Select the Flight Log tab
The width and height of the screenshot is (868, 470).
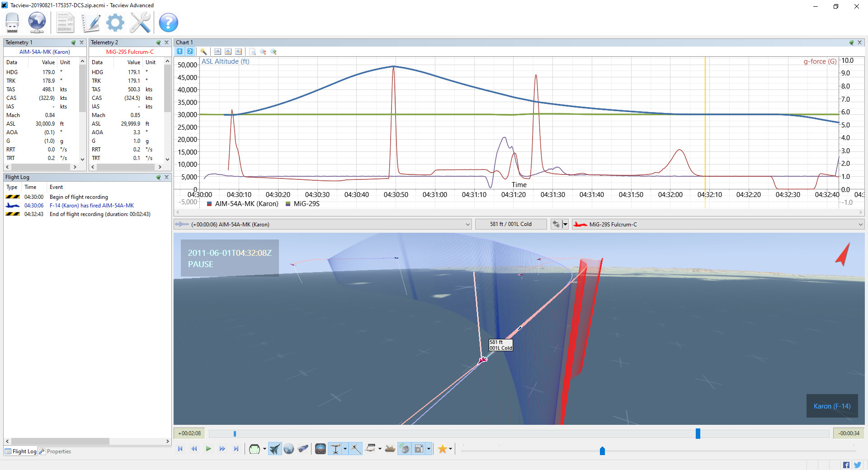coord(21,451)
